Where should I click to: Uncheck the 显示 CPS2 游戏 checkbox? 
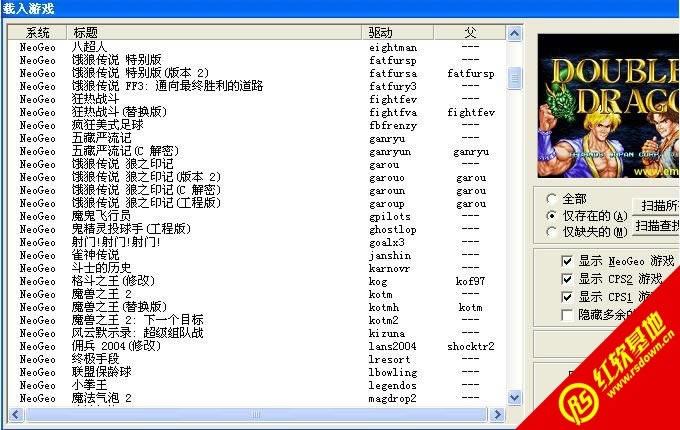click(x=567, y=279)
